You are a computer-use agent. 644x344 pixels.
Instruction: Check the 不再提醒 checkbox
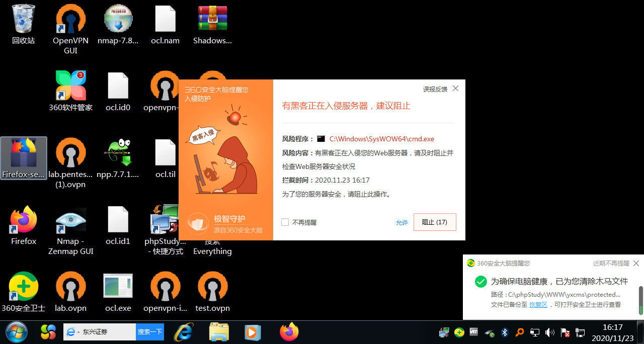click(x=285, y=222)
